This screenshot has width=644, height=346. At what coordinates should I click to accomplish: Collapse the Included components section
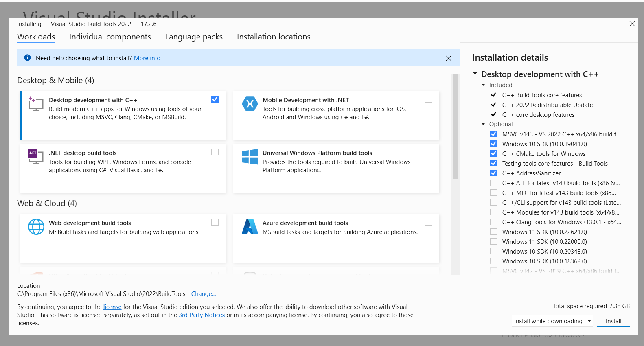tap(483, 85)
